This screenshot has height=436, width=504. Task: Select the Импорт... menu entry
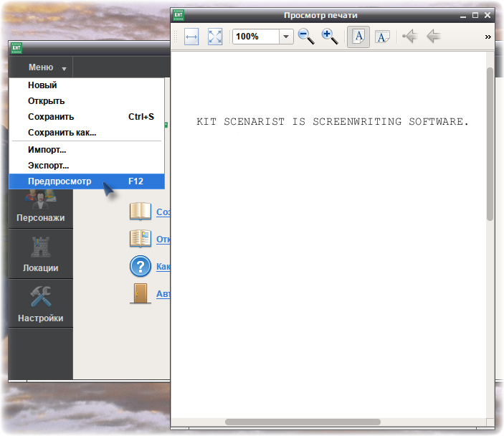(x=87, y=150)
